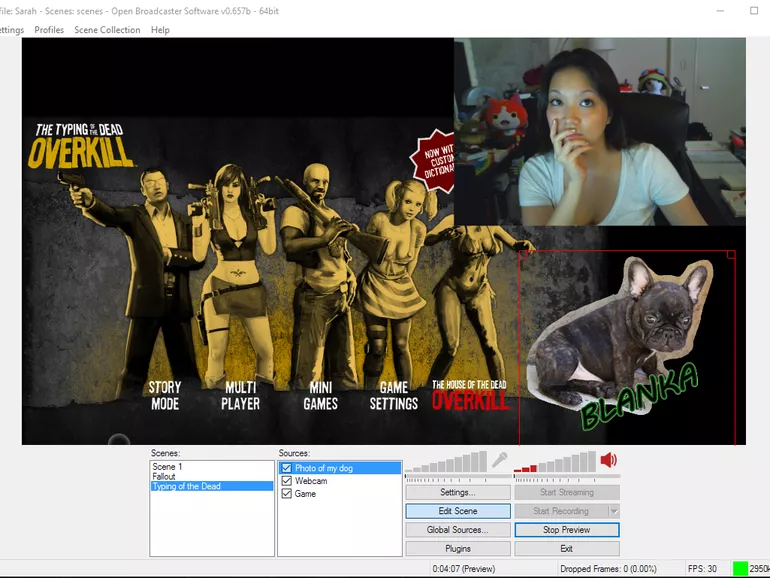Click the 0:04:07 (Preview) timer text
The image size is (770, 578).
[x=464, y=569]
